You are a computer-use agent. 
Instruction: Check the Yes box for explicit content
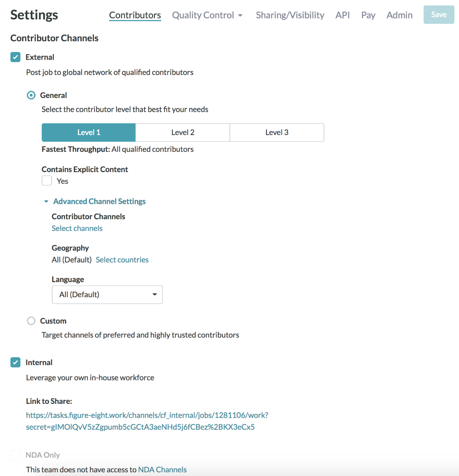(47, 180)
